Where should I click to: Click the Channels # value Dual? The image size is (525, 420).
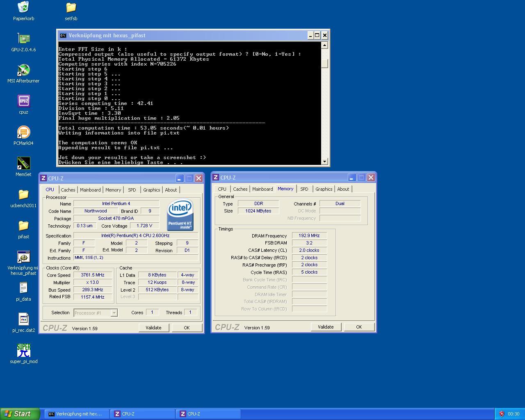pos(340,203)
